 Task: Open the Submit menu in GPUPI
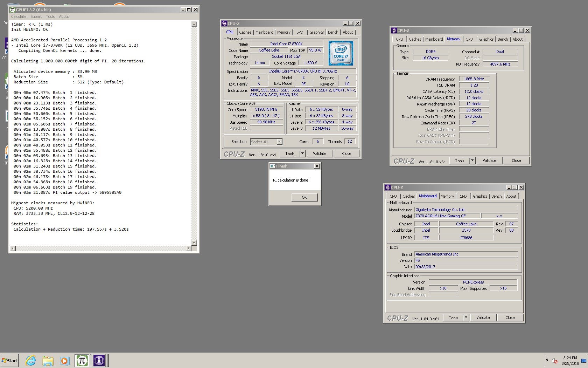point(36,16)
